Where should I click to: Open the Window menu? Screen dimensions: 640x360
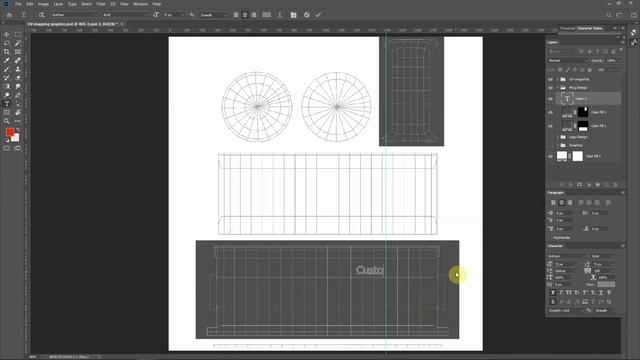141,4
